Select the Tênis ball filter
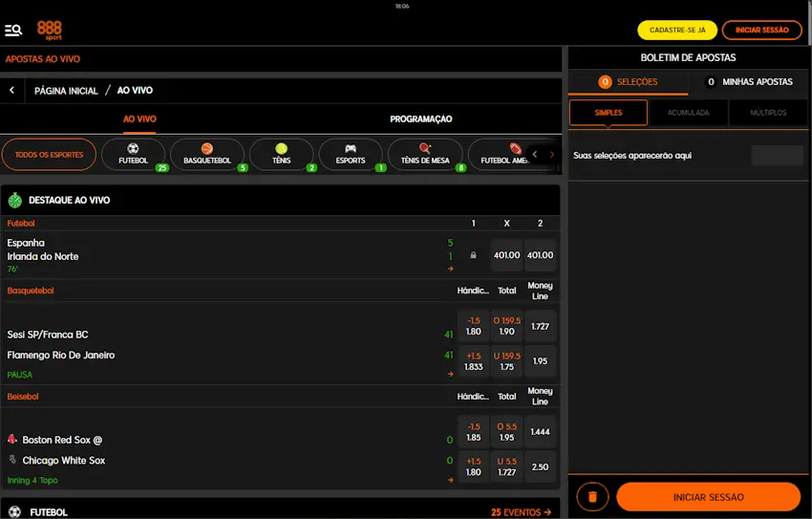Image resolution: width=812 pixels, height=519 pixels. 281,154
